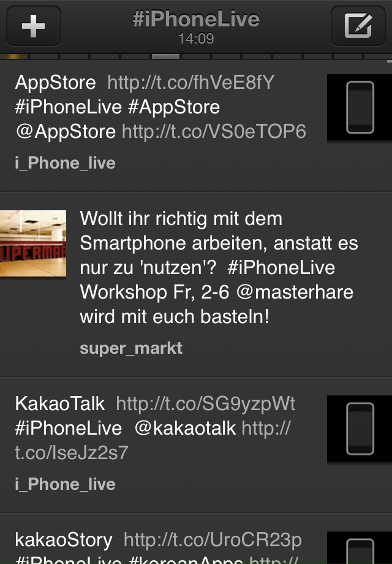Viewport: 392px width, 564px height.
Task: Open the super_markt username
Action: (131, 348)
